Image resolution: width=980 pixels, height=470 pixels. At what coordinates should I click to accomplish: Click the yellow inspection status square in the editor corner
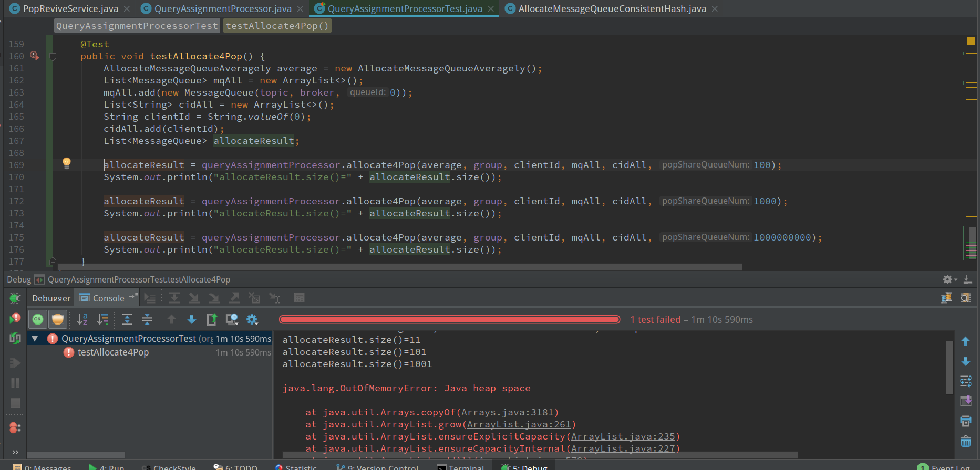pos(971,40)
